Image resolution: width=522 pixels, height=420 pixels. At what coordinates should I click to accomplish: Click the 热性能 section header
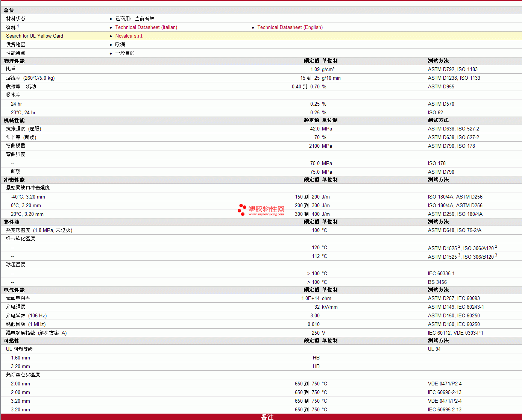click(x=12, y=222)
